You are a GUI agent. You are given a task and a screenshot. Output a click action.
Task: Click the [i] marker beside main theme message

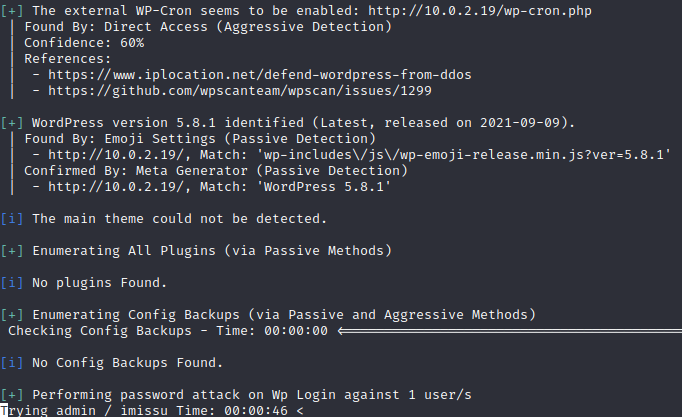(x=12, y=218)
